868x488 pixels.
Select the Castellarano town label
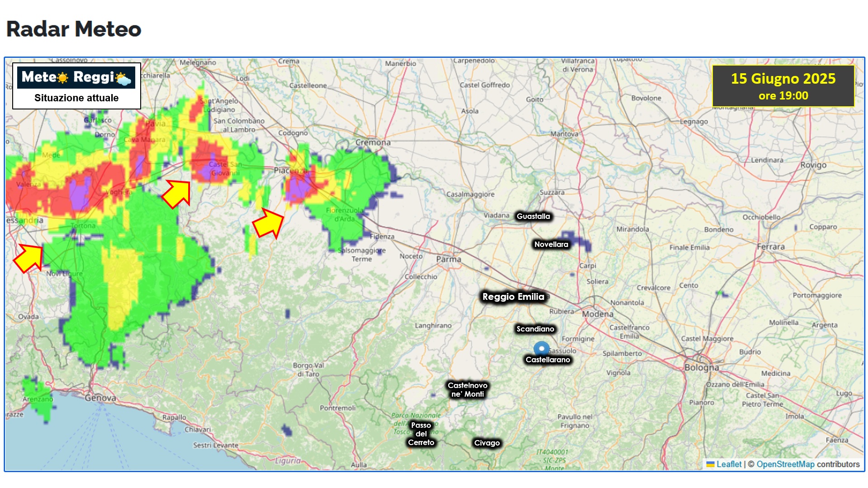pyautogui.click(x=547, y=360)
